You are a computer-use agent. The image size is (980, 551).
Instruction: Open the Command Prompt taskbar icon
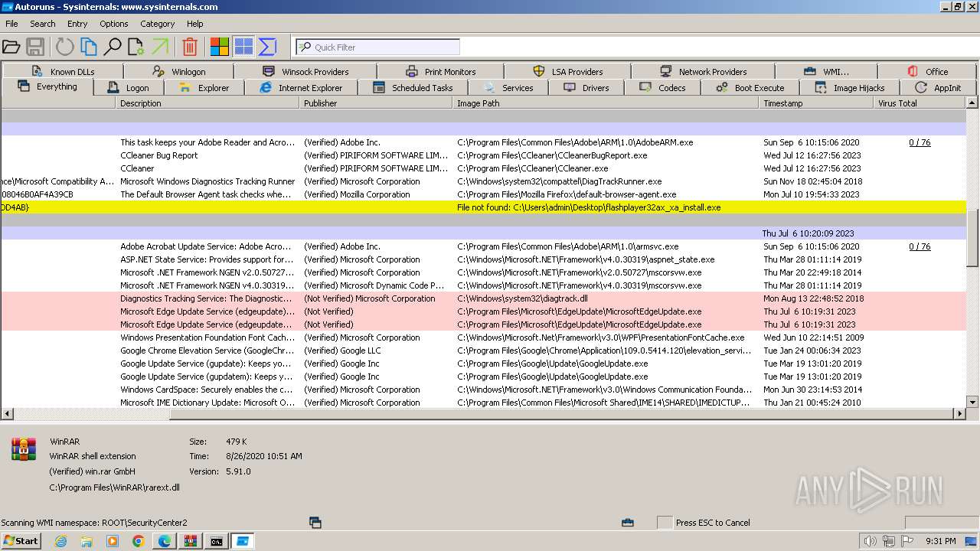pyautogui.click(x=216, y=541)
